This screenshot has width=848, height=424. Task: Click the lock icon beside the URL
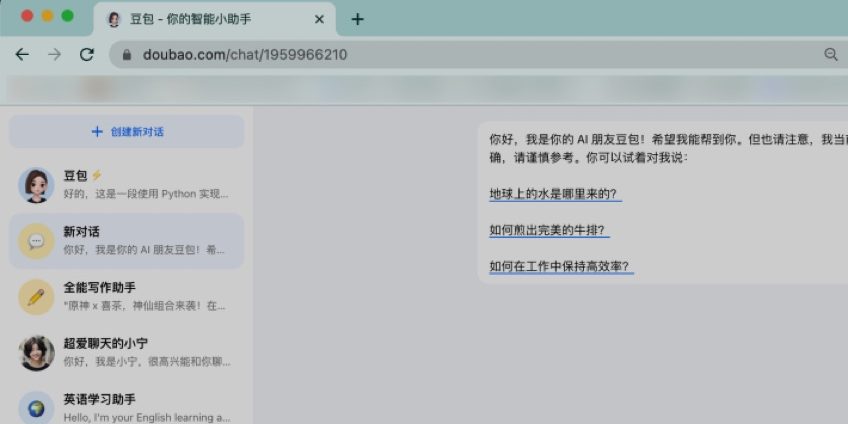(x=126, y=55)
